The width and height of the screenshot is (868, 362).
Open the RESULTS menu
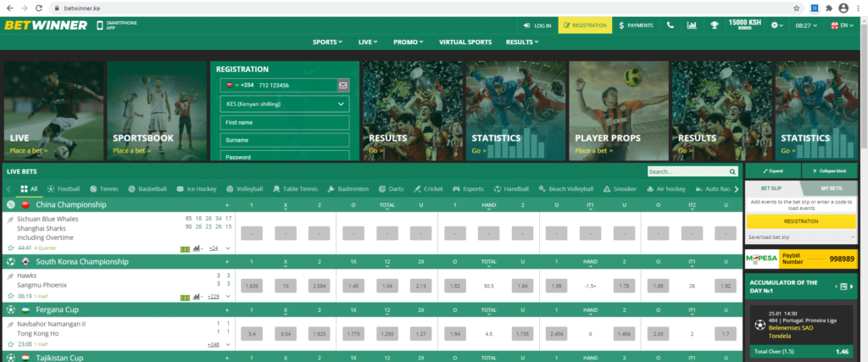click(522, 42)
